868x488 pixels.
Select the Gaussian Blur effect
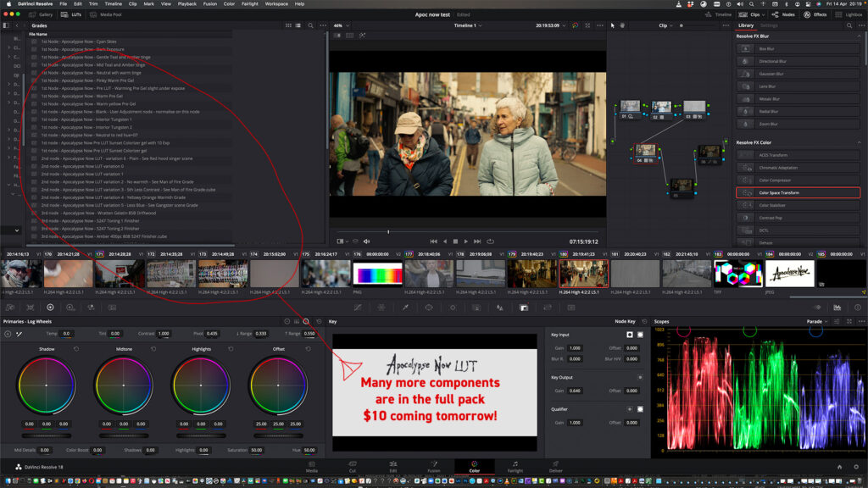[798, 74]
